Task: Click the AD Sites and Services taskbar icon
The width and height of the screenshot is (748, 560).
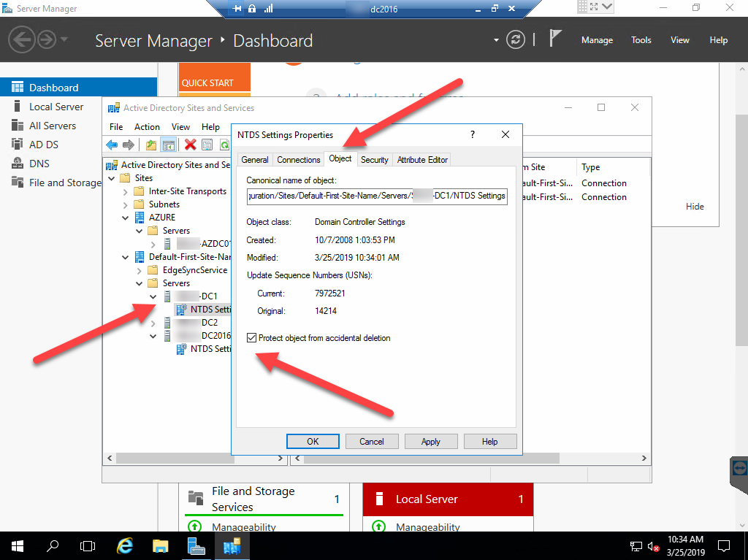Action: coord(232,545)
